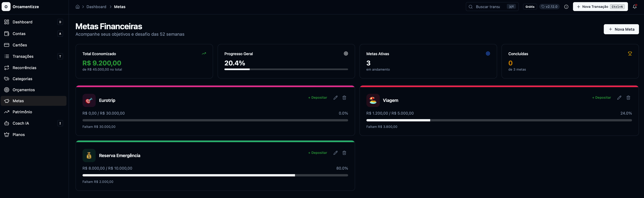Select Orçamentos in the sidebar
This screenshot has height=198, width=644.
[x=24, y=90]
